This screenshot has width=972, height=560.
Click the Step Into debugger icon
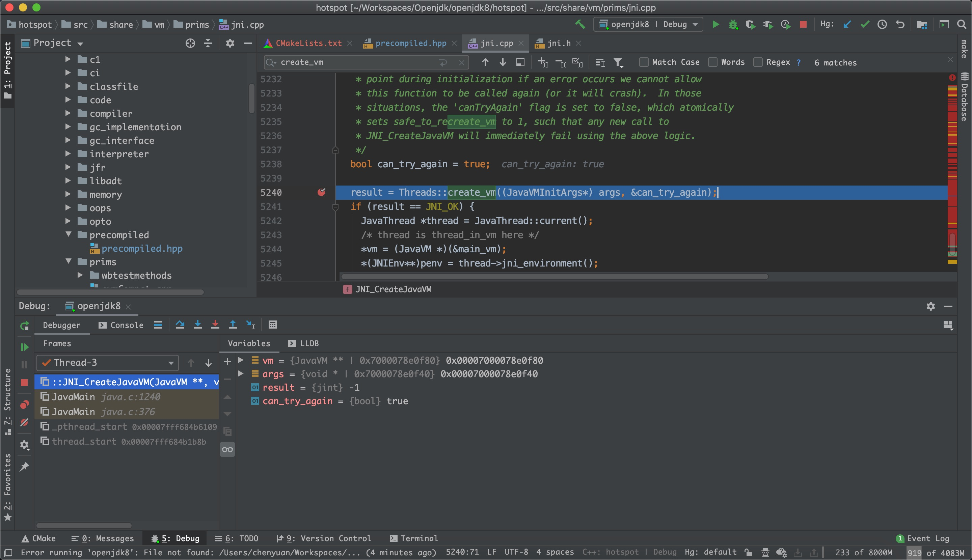[x=197, y=325]
